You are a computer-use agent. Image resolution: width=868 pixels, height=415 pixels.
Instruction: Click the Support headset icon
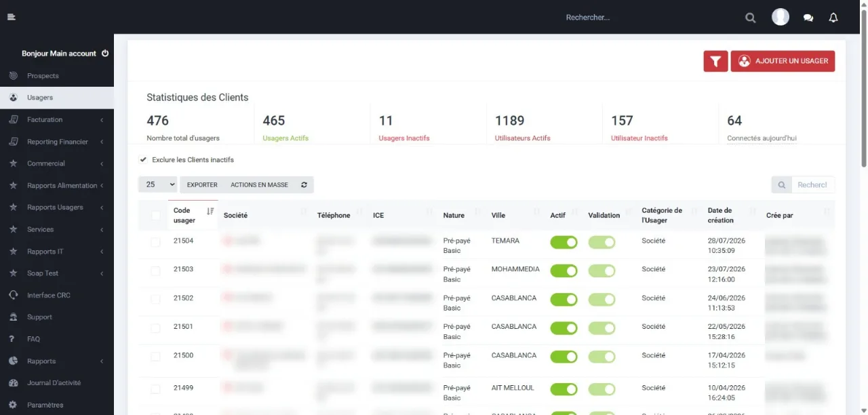click(13, 317)
